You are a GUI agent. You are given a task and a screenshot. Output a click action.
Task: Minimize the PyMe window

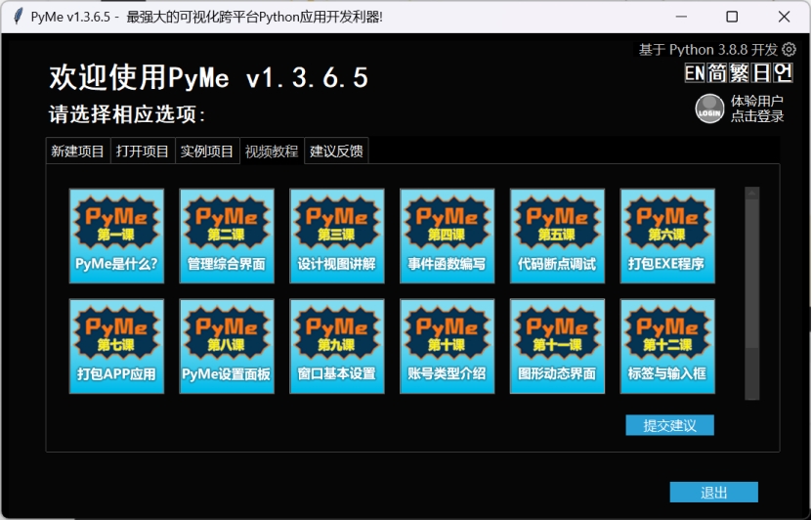(x=681, y=17)
